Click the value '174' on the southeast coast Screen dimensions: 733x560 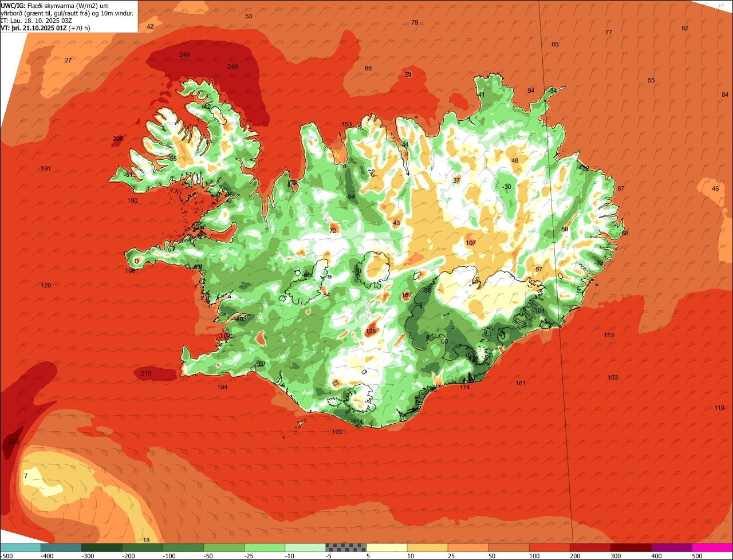coord(464,388)
